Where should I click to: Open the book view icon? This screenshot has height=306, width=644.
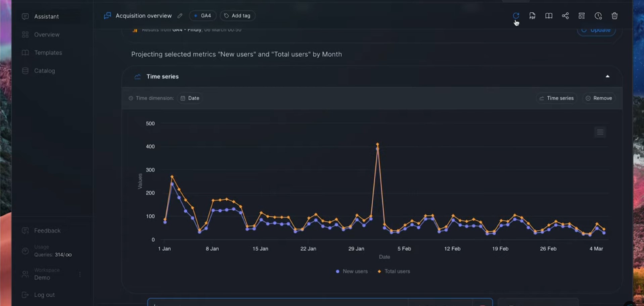click(549, 16)
